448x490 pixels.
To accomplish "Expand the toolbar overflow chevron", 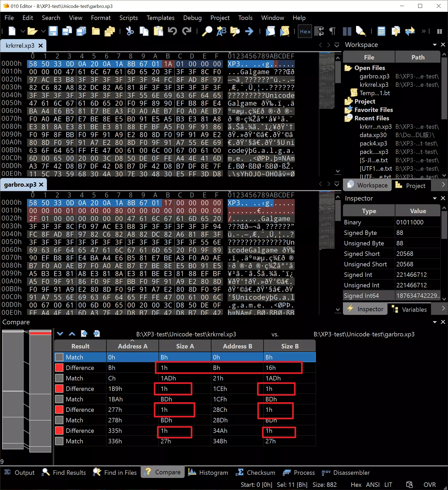I will (423, 31).
